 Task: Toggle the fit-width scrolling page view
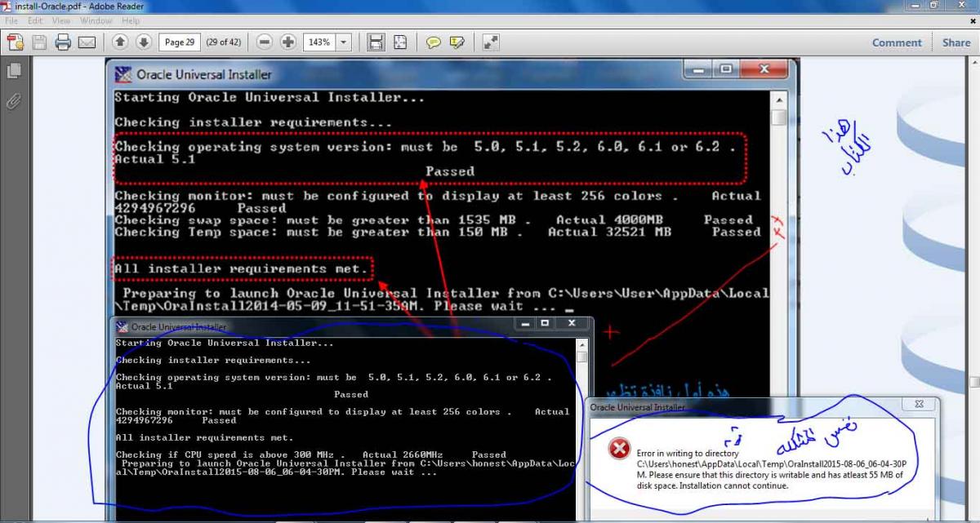pos(376,42)
